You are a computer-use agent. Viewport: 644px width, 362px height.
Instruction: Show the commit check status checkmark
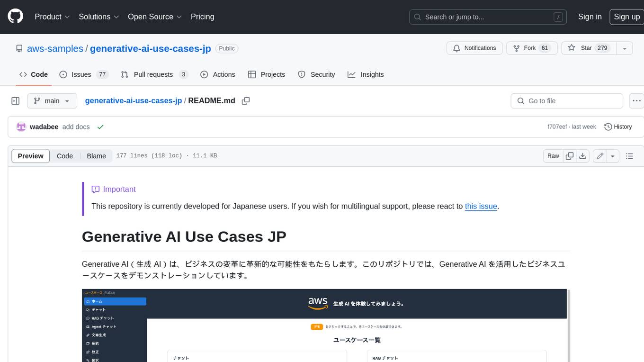click(100, 127)
